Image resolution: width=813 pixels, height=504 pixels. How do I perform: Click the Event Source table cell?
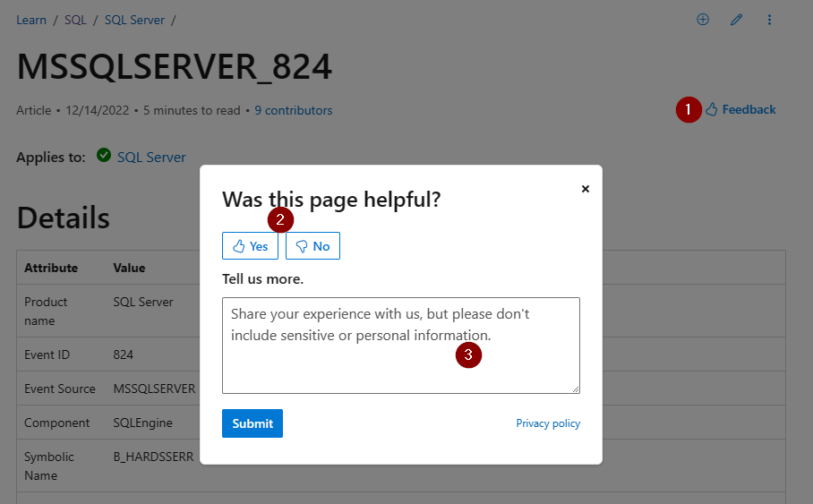(60, 389)
